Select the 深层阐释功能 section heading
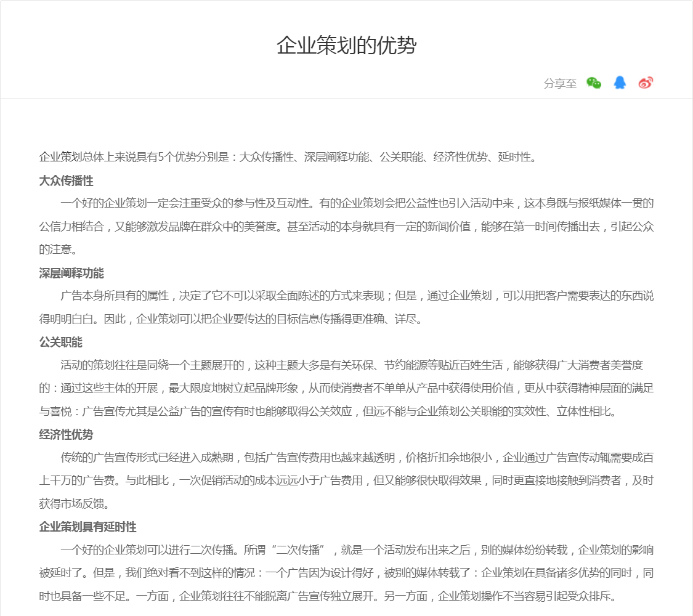The width and height of the screenshot is (693, 616). (71, 273)
